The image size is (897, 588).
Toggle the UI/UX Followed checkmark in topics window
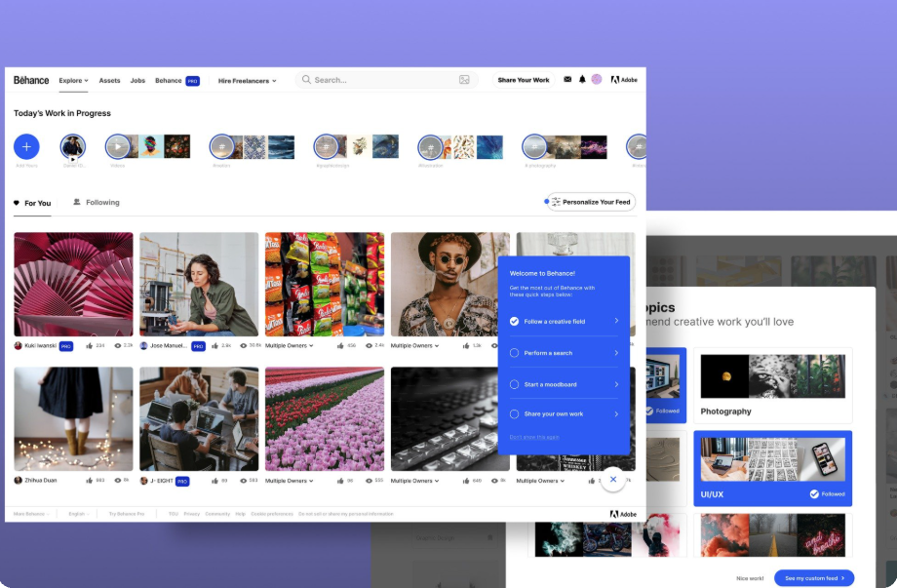814,494
